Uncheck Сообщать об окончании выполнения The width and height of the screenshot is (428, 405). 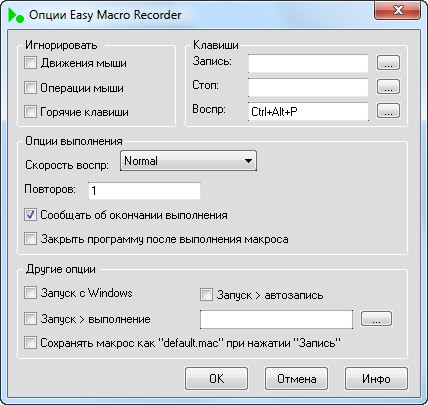click(x=30, y=215)
